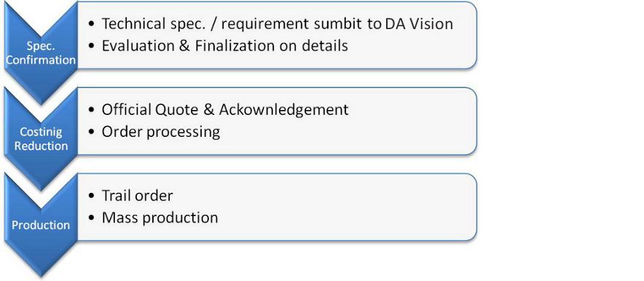Screen dimensions: 644x281
Task: Click the words DA Vision
Action: (x=419, y=24)
